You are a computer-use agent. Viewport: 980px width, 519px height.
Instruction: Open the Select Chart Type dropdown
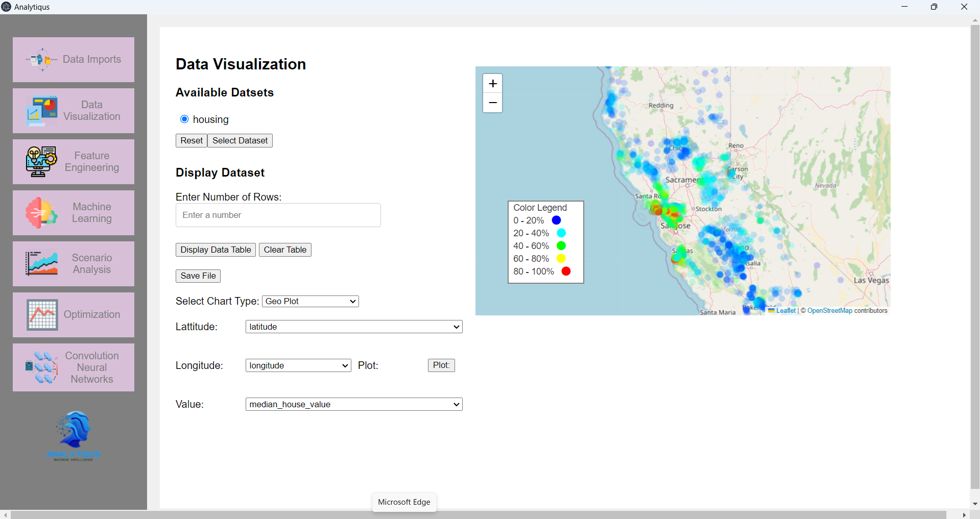(310, 302)
